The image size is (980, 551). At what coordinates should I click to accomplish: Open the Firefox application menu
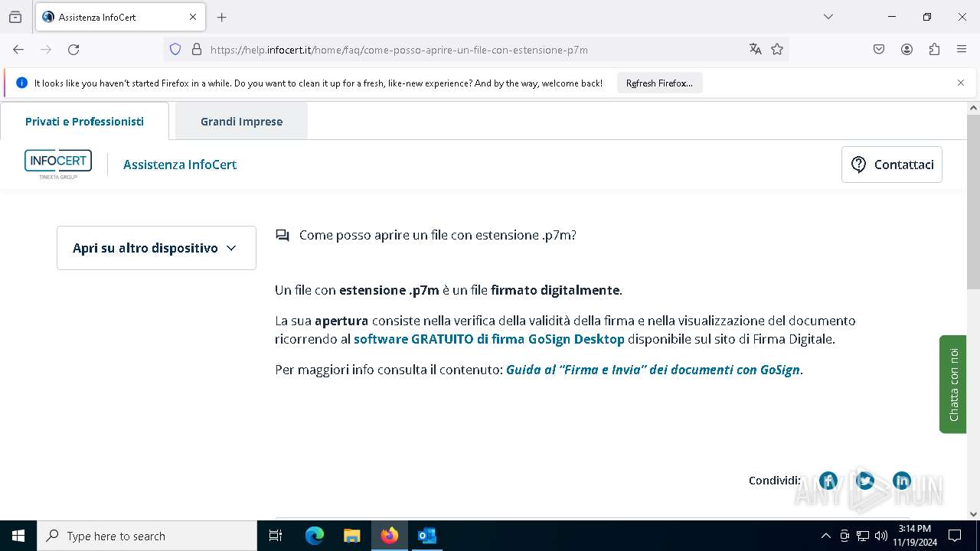[x=962, y=49]
